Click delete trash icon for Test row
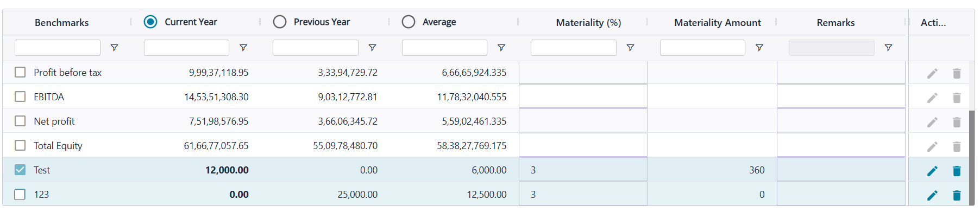Image resolution: width=980 pixels, height=219 pixels. tap(957, 171)
